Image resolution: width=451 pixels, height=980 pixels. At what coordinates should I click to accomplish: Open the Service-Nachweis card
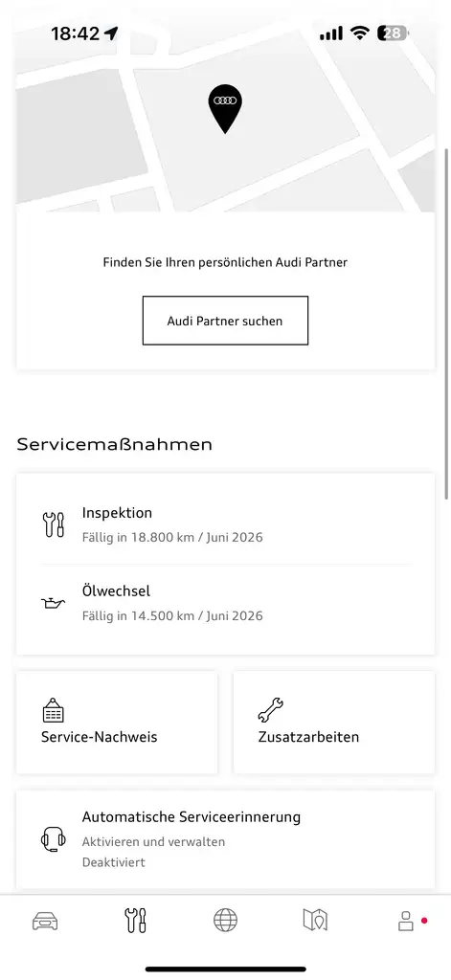pos(117,723)
